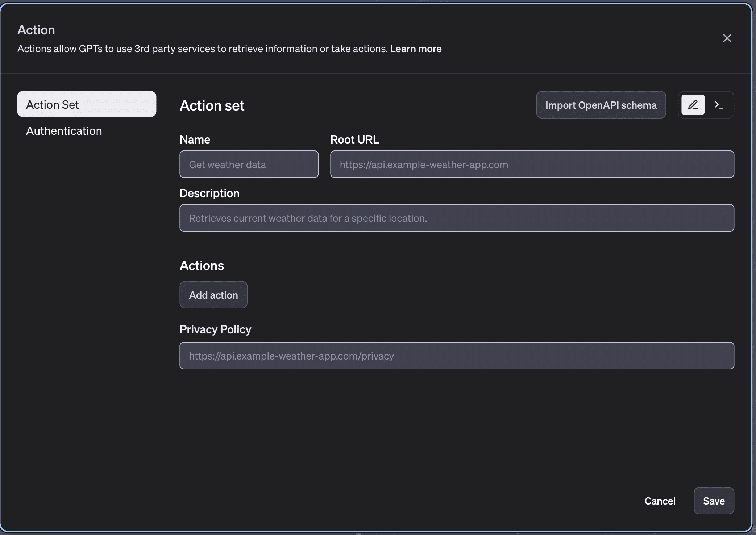Click the Actions section heading
This screenshot has width=756, height=535.
pos(202,266)
